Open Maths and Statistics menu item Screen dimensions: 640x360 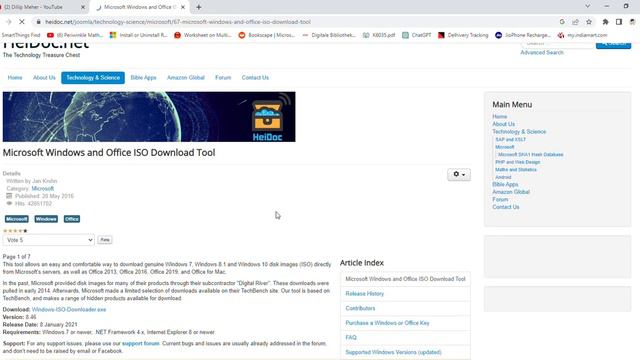coord(516,170)
